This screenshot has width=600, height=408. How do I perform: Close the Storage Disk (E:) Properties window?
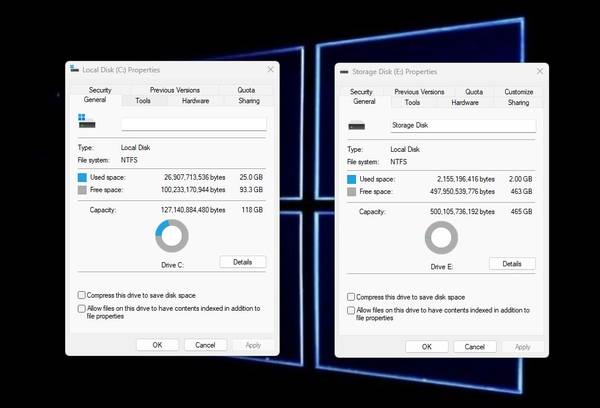pos(540,72)
